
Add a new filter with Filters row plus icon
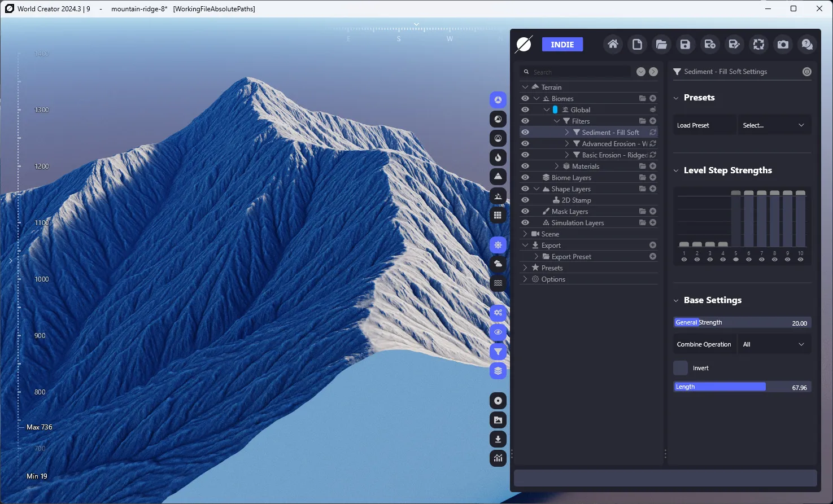653,121
